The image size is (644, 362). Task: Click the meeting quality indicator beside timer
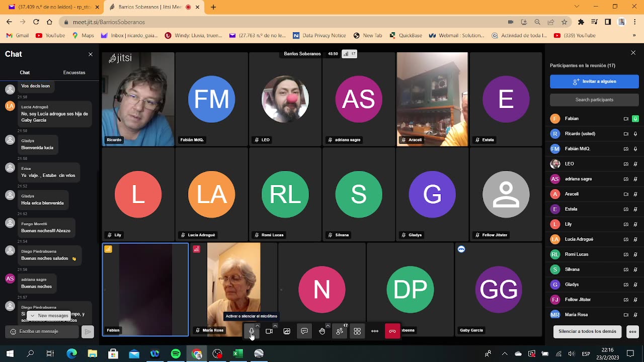point(350,54)
